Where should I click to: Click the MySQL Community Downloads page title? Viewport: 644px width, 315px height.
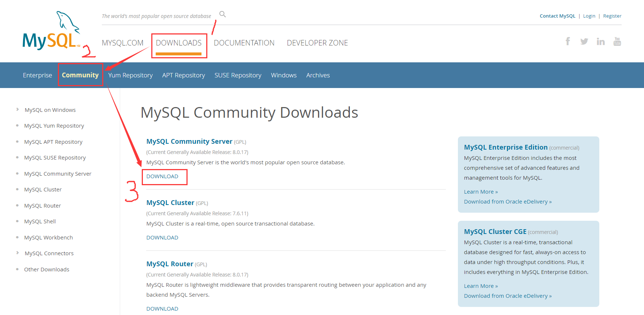point(249,113)
